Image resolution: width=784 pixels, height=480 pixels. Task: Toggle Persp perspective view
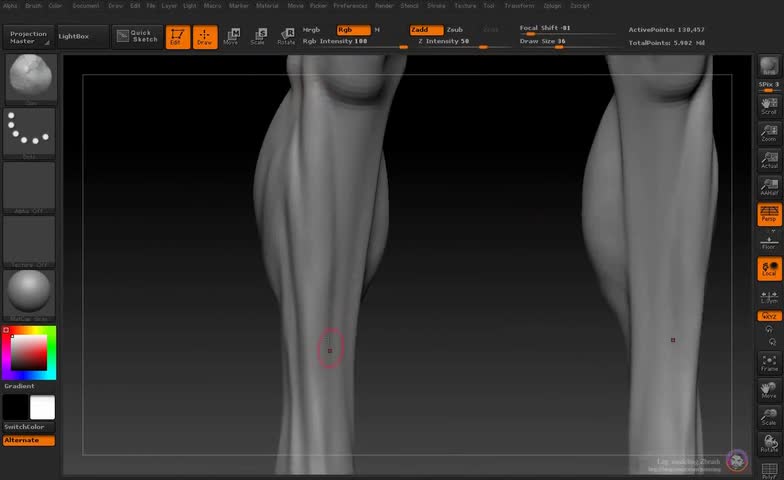(x=770, y=214)
